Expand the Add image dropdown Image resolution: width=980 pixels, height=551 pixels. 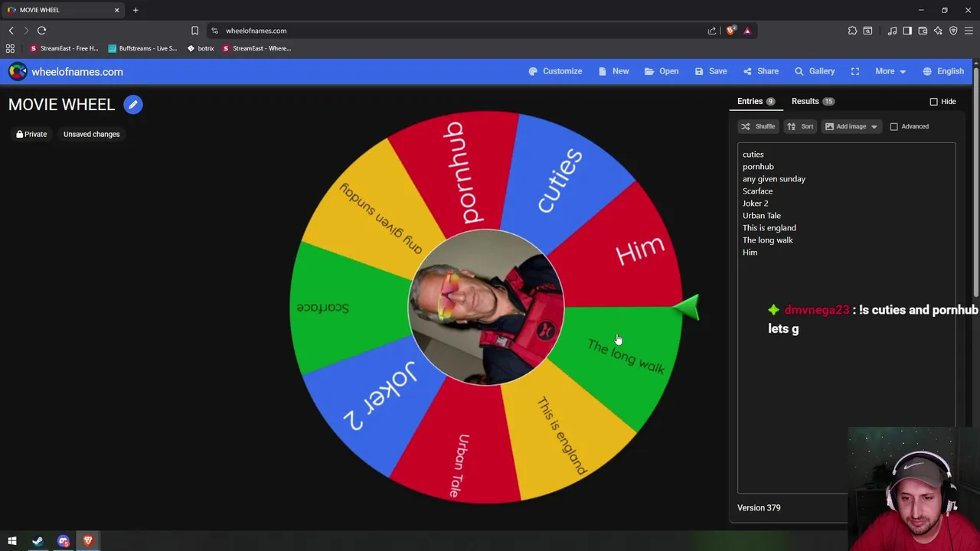(851, 126)
